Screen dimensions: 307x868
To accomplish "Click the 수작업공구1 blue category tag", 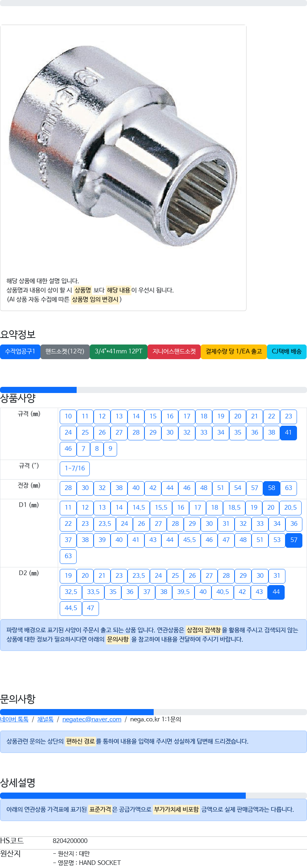I will 20,351.
